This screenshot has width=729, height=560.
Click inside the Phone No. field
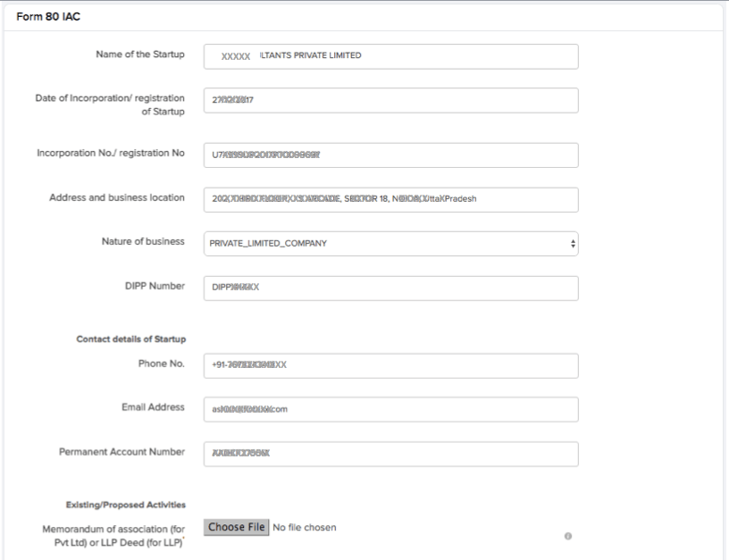point(390,365)
